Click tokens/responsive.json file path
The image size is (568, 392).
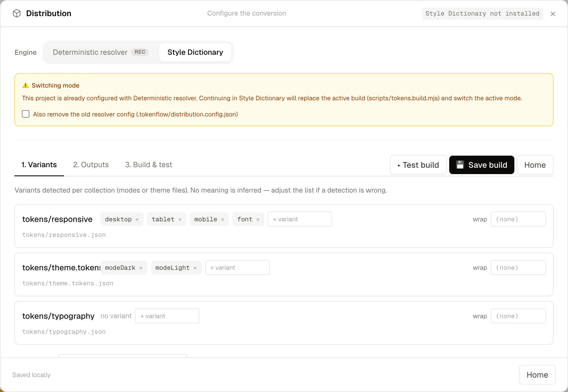coord(64,235)
